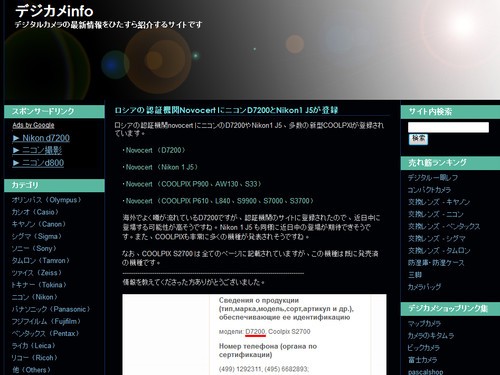Click the underlined D7200 in the screenshot

255,332
